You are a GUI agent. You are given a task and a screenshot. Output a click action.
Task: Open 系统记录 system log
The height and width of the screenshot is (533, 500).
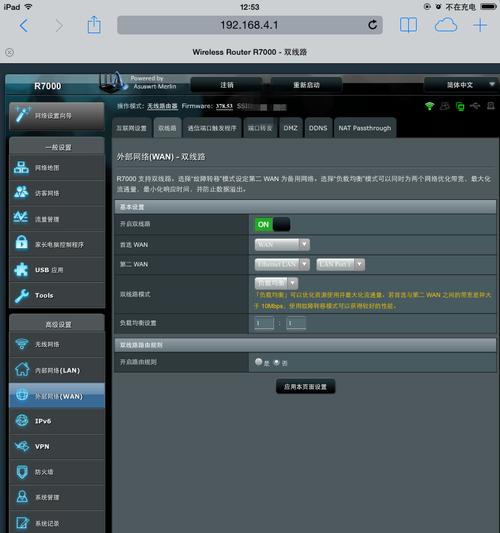click(57, 522)
